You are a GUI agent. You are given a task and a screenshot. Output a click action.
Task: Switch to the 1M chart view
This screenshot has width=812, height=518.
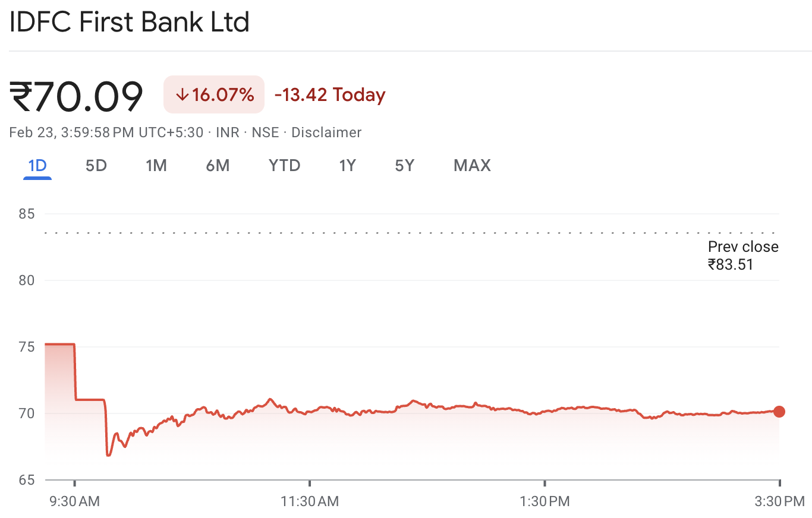[x=156, y=166]
